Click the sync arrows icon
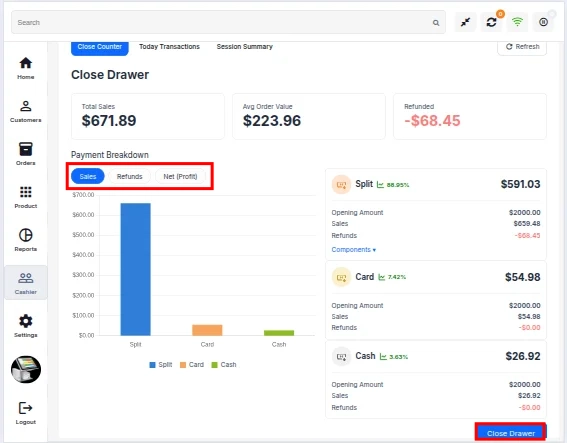This screenshot has width=567, height=443. tap(491, 22)
